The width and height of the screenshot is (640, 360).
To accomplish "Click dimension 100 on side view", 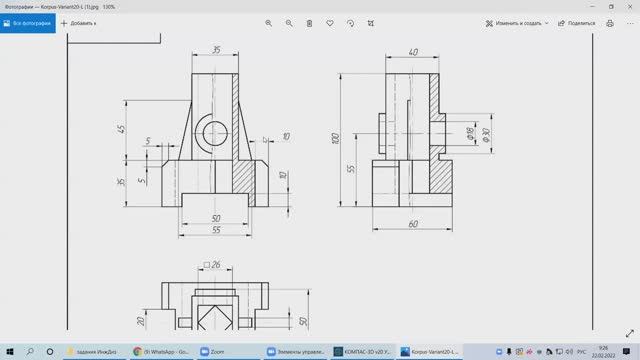I will coord(335,138).
